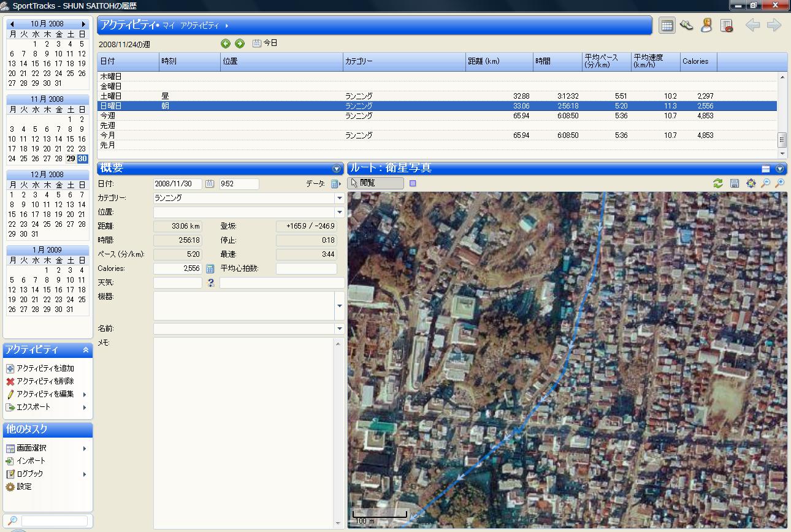Open the 画面選択 submenu
This screenshot has width=791, height=532.
(x=47, y=448)
